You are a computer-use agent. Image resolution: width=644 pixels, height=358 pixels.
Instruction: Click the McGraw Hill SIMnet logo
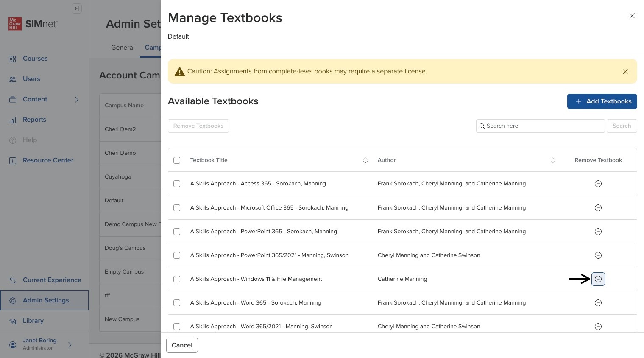tap(33, 24)
